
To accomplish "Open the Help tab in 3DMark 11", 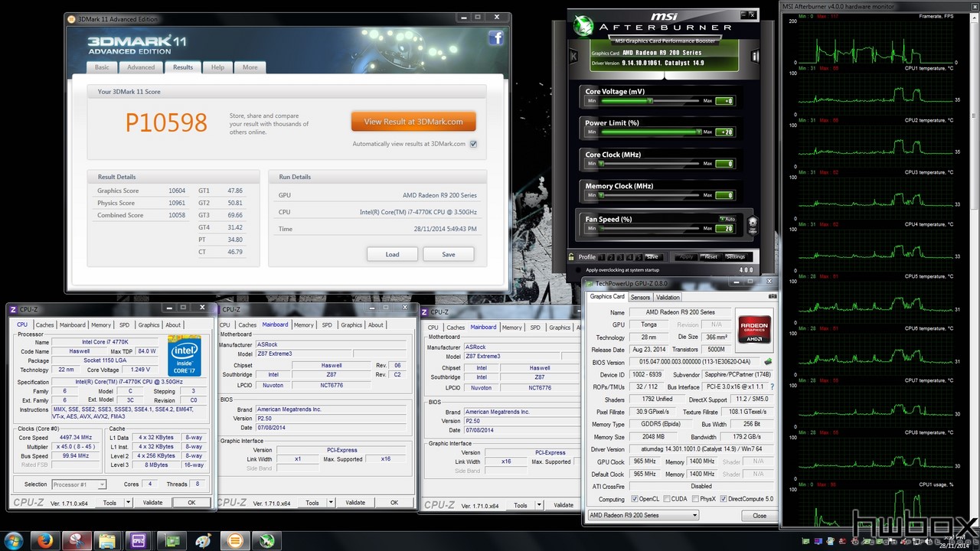I will click(217, 67).
